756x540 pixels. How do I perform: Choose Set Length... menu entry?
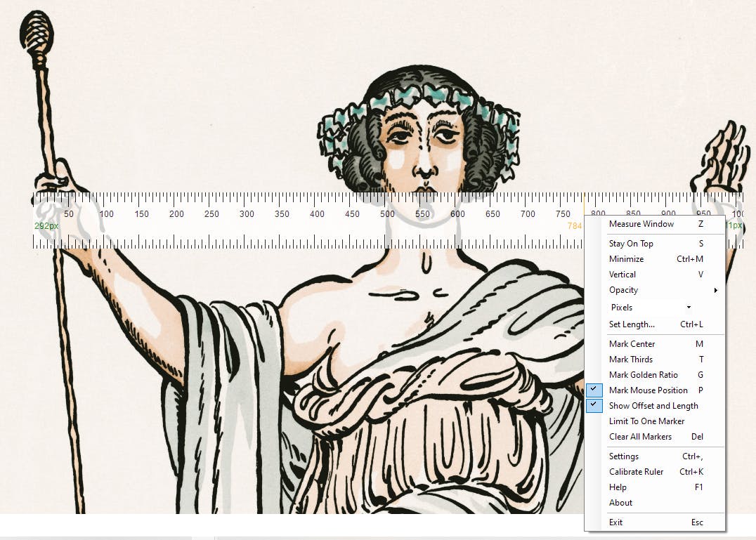coord(632,324)
